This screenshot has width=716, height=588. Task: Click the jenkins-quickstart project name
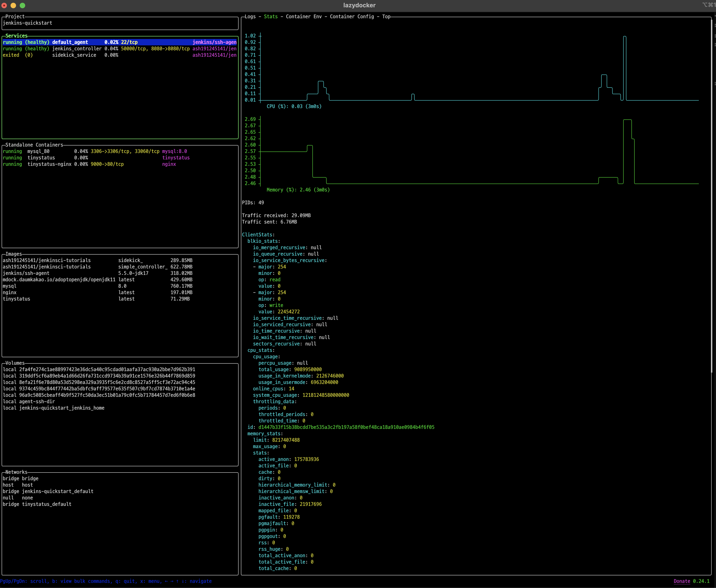(28, 23)
